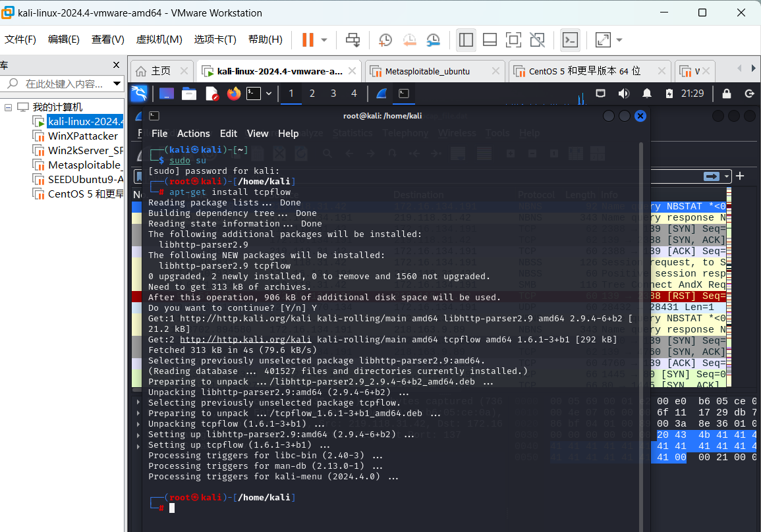Close the root@kali terminal window

(x=640, y=116)
